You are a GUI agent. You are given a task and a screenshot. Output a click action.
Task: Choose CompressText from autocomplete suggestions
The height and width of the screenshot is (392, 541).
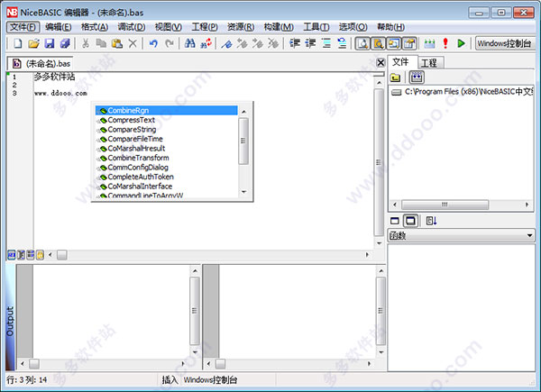click(166, 120)
